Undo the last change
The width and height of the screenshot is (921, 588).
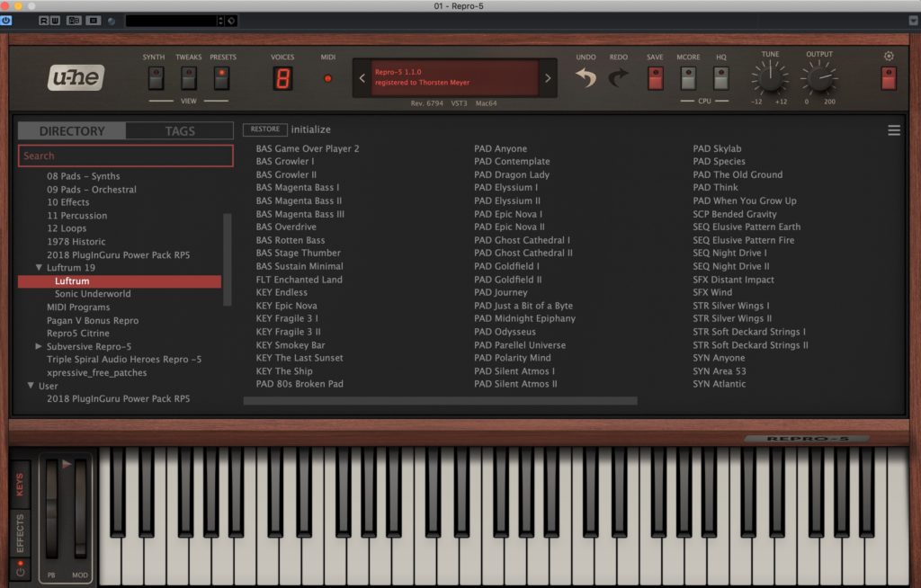586,77
